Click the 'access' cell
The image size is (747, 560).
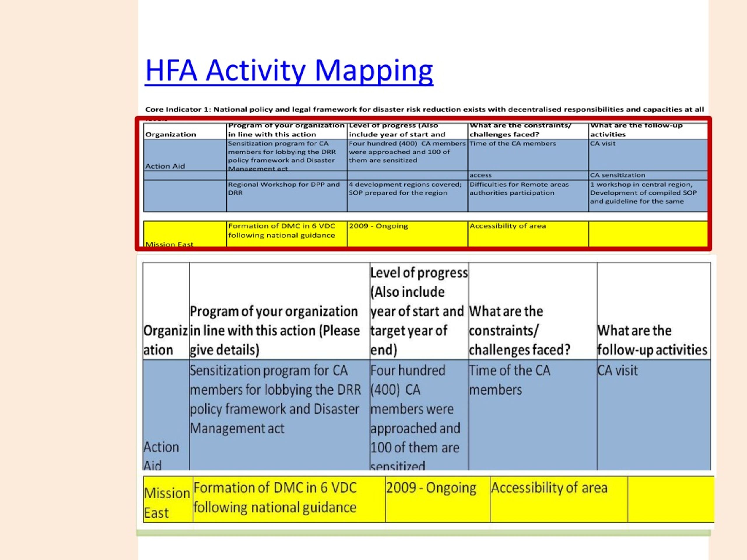point(528,175)
